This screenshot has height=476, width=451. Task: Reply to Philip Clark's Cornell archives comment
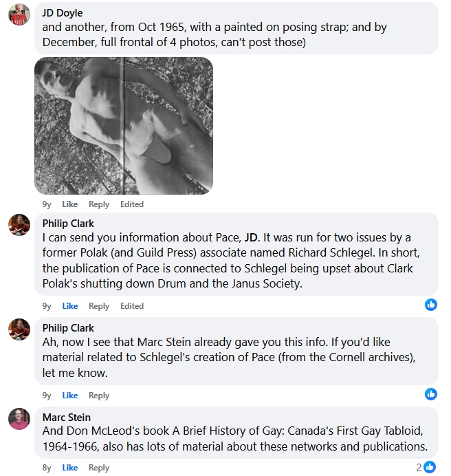tap(99, 396)
